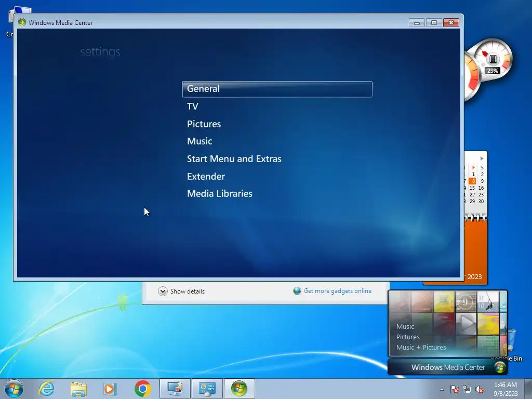
Task: Open TV settings
Action: [x=192, y=107]
